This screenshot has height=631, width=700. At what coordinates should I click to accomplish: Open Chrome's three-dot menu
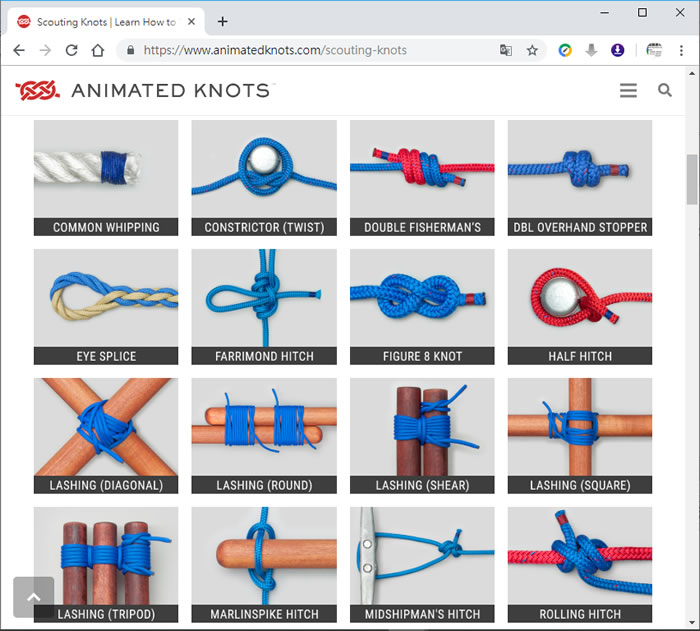[681, 50]
